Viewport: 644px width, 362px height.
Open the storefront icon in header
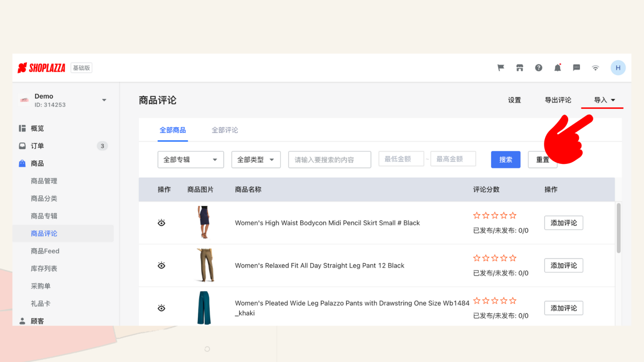pyautogui.click(x=519, y=68)
